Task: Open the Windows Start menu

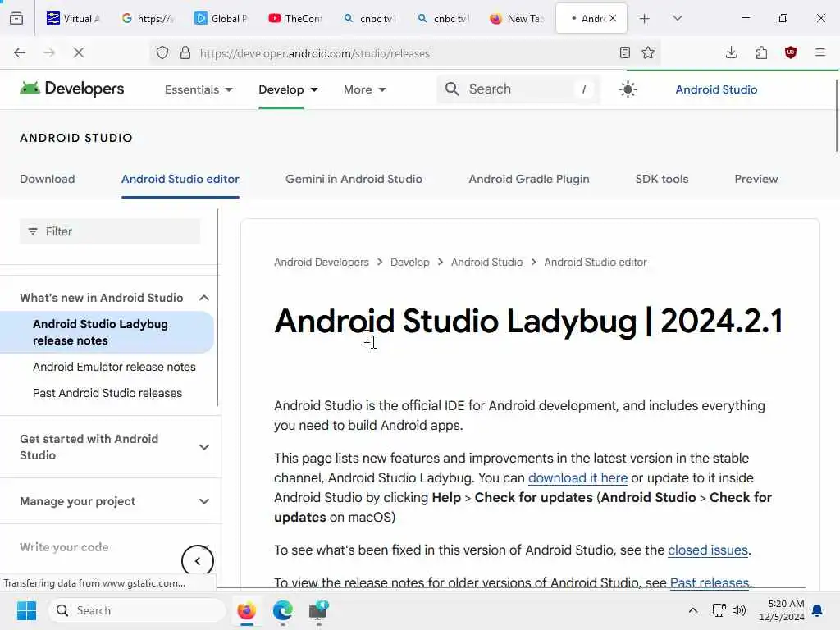Action: click(26, 610)
